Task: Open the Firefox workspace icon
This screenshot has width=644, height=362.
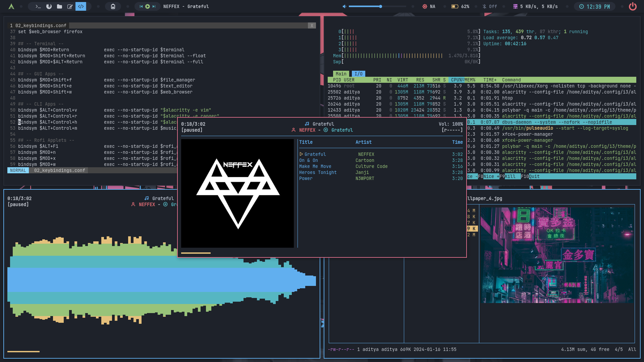Action: pyautogui.click(x=49, y=6)
